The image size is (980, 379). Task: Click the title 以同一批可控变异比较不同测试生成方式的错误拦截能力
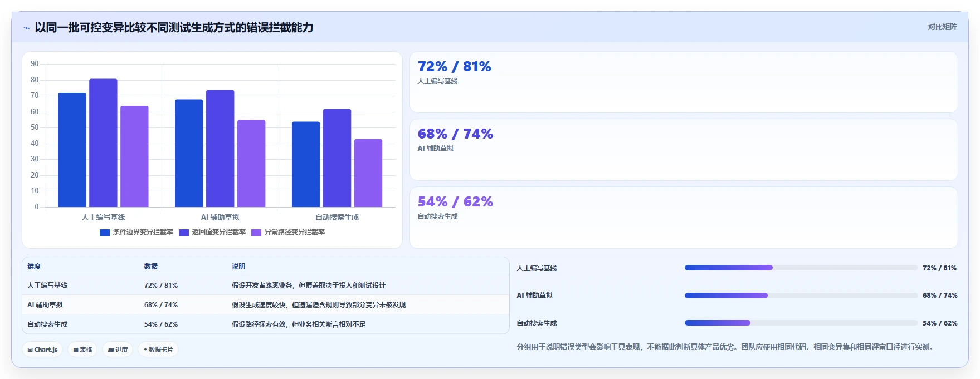pos(174,27)
